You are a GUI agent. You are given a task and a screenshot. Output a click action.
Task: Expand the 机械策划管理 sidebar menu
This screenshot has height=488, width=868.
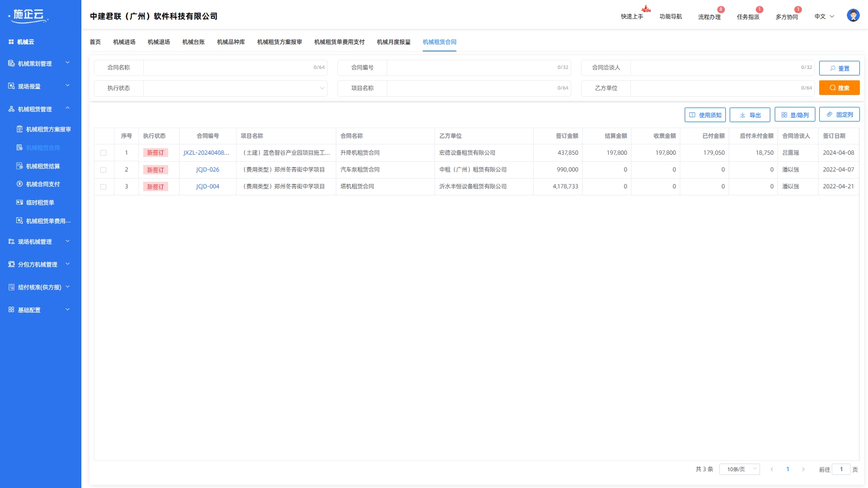pyautogui.click(x=40, y=64)
